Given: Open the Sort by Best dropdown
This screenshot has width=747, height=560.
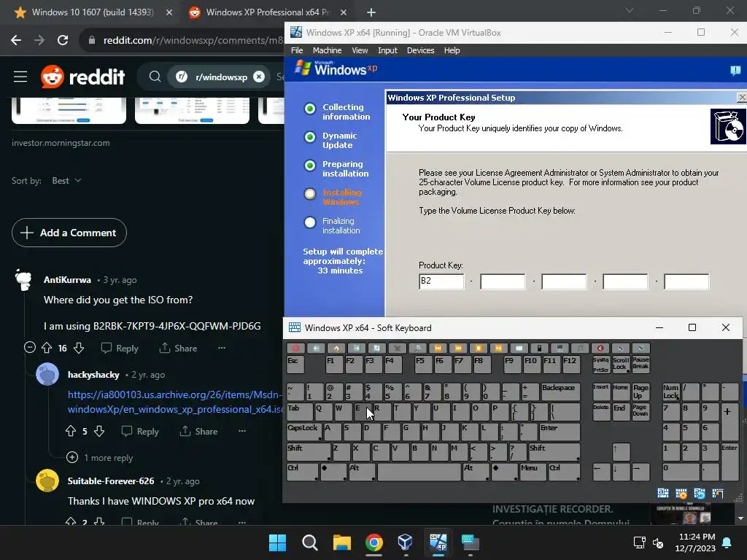Looking at the screenshot, I should click(x=66, y=181).
